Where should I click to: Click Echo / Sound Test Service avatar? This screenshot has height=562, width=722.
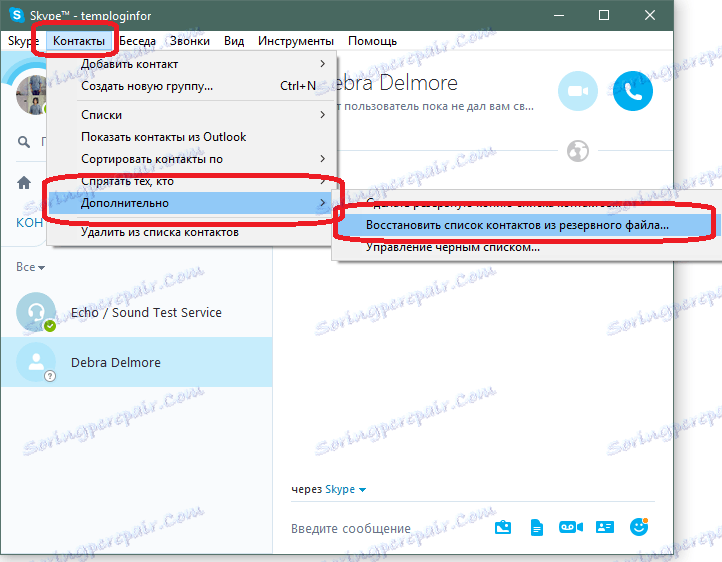click(36, 312)
